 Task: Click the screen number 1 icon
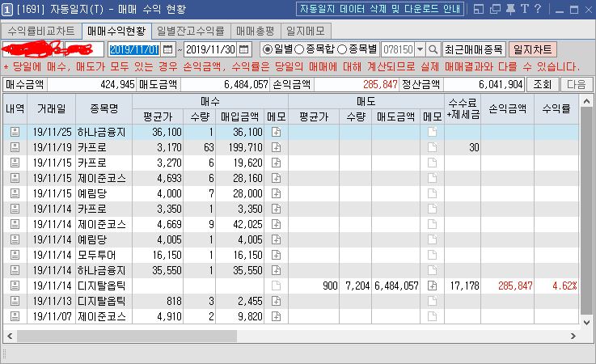[x=6, y=10]
